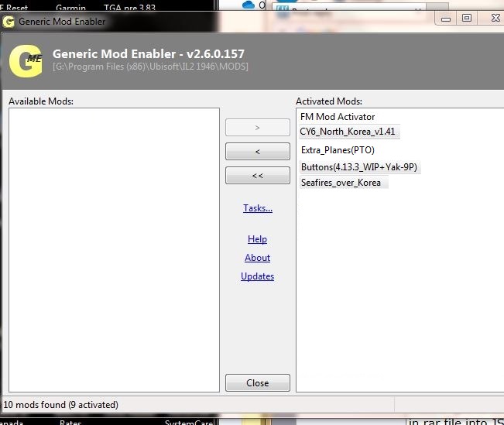Open the About link
The height and width of the screenshot is (425, 504).
257,258
